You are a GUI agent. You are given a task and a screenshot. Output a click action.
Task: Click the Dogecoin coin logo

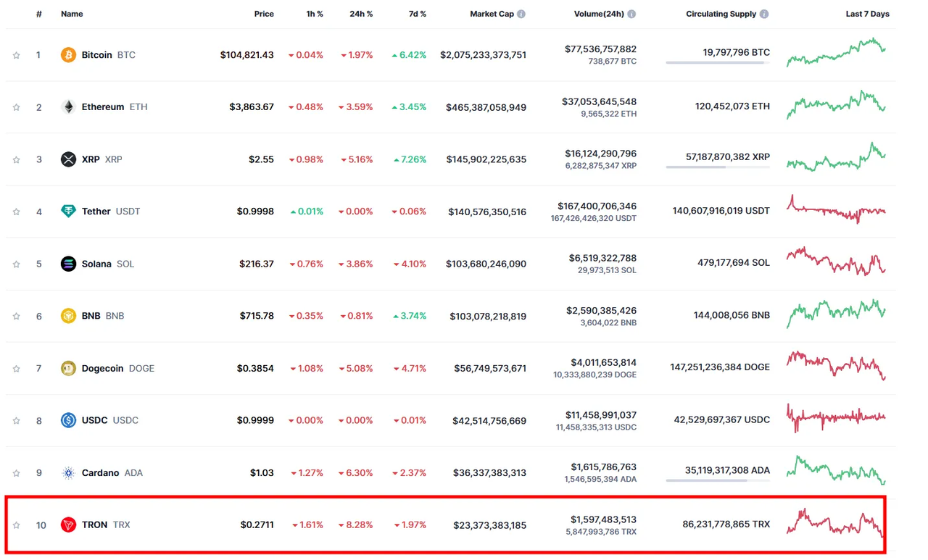click(x=68, y=368)
